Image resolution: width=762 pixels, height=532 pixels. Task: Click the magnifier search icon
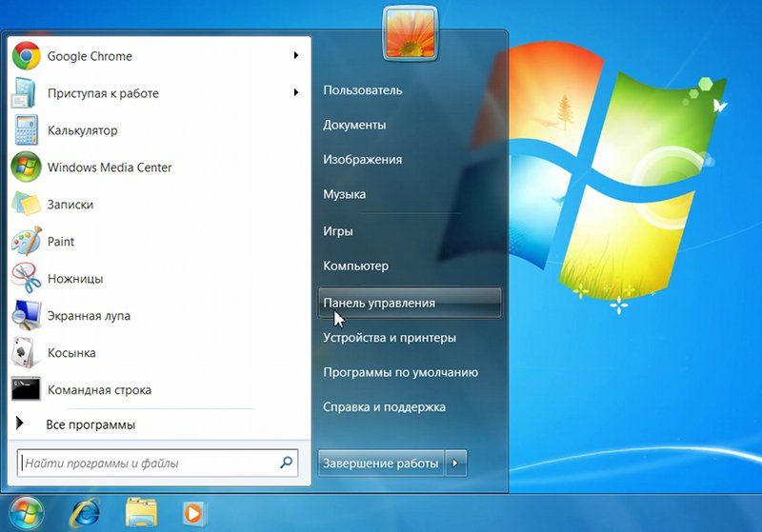pyautogui.click(x=287, y=463)
